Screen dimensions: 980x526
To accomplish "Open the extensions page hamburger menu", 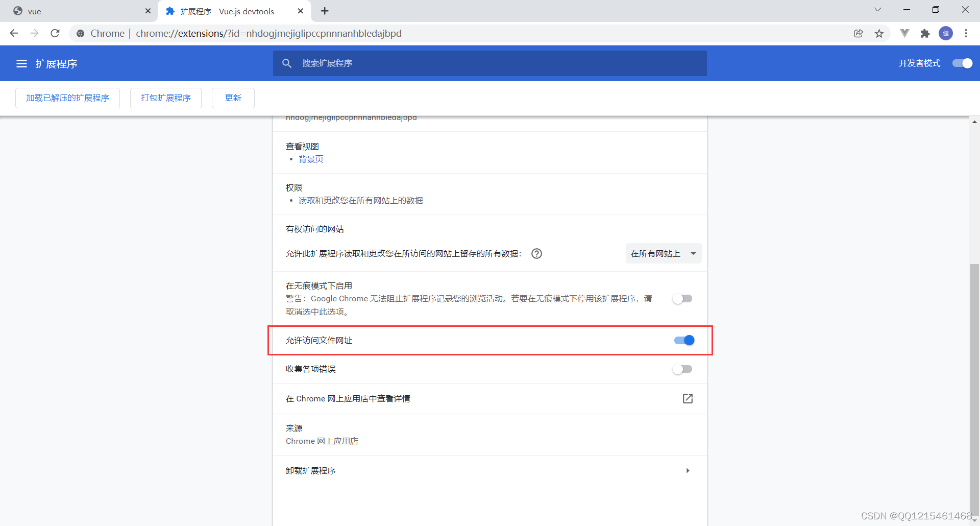I will point(21,63).
